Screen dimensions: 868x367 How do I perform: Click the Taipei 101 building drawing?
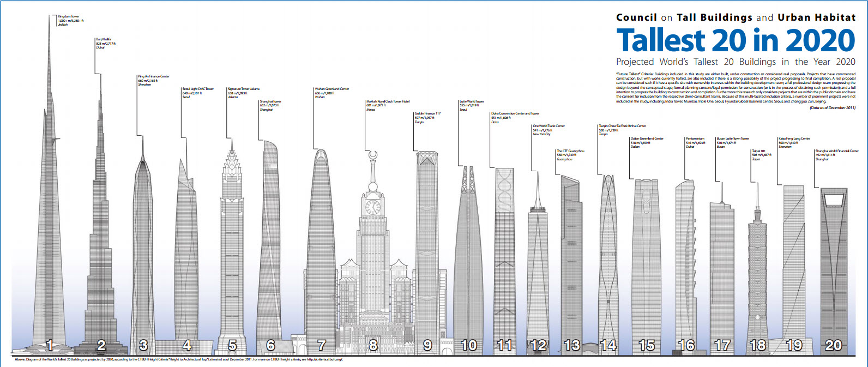[757, 262]
